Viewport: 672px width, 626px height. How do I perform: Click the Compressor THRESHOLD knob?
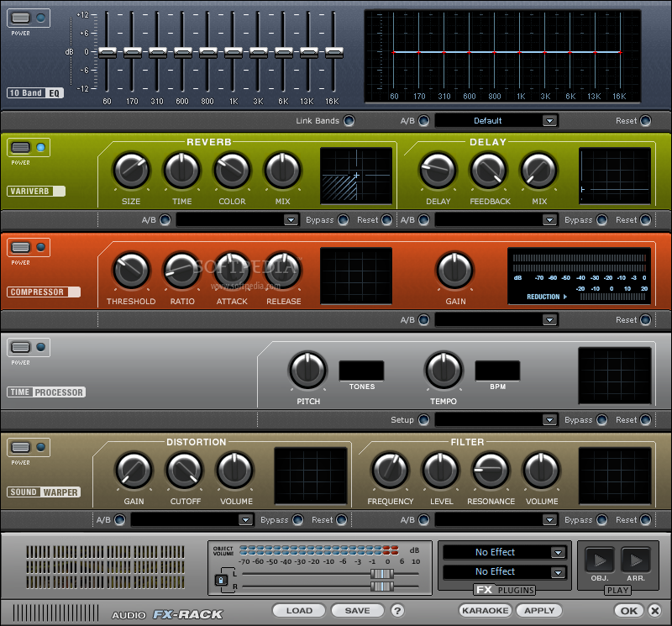[132, 271]
